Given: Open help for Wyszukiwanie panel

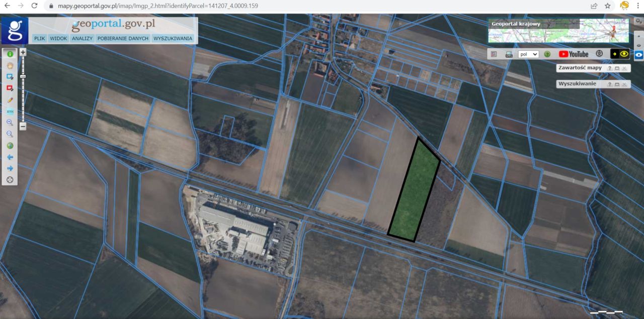Looking at the screenshot, I should (x=609, y=84).
